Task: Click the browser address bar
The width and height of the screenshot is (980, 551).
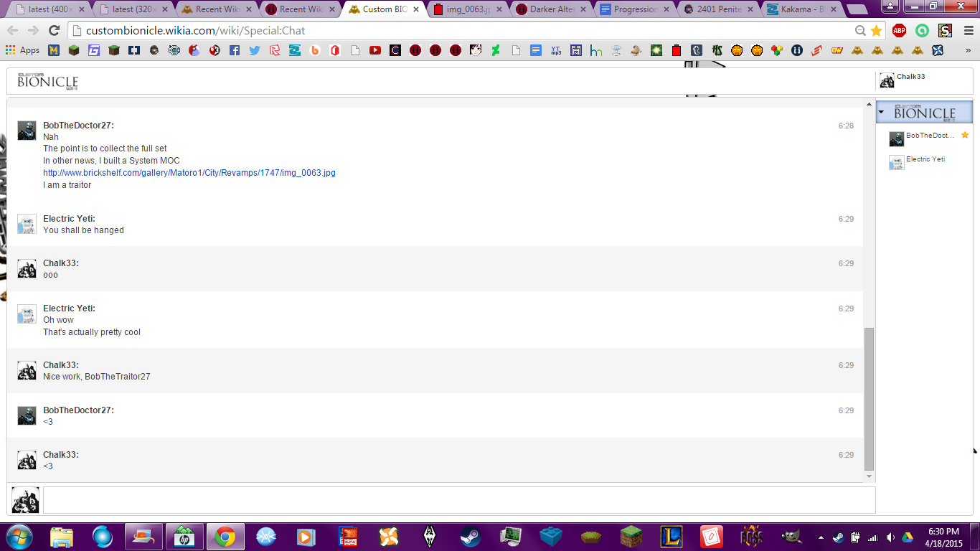Action: tap(459, 30)
